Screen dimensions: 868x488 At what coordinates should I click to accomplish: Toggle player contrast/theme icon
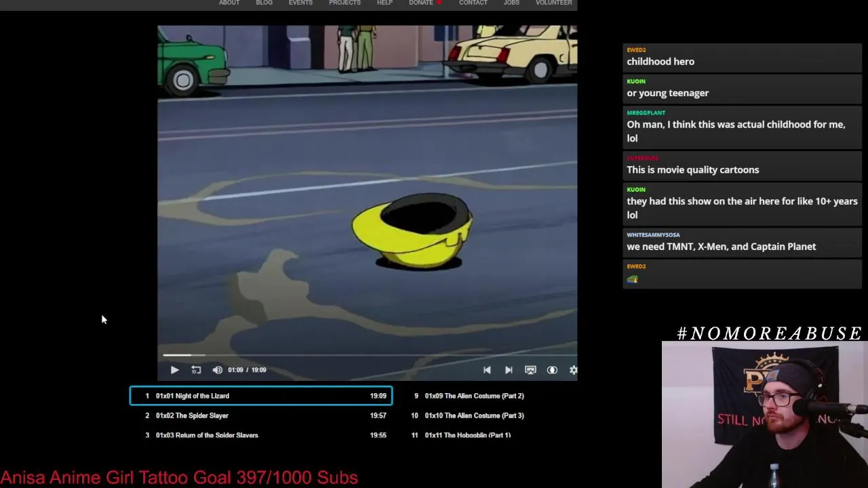coord(552,370)
